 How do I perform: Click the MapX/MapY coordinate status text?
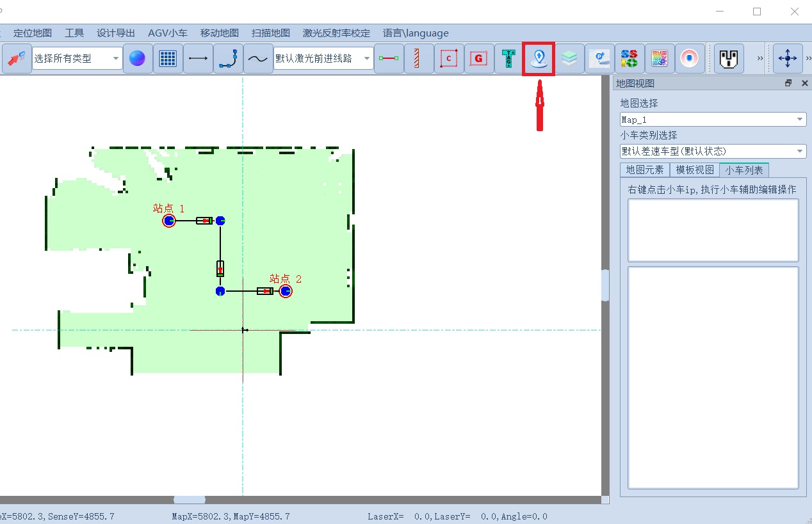click(231, 516)
